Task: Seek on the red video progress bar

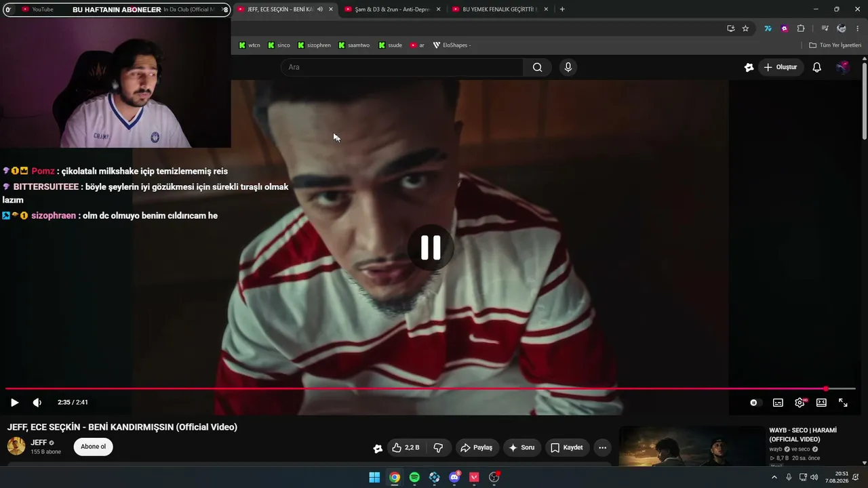Action: [x=430, y=389]
